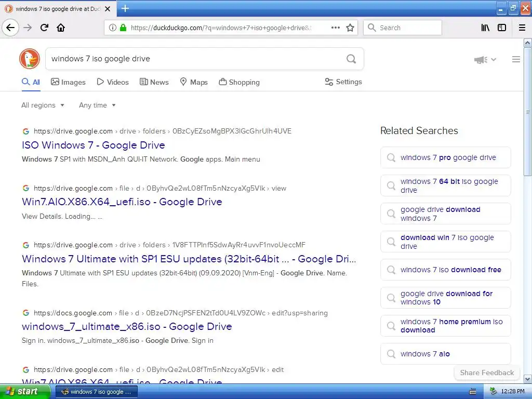Go back with the browser back arrow
This screenshot has height=399, width=532.
pos(10,28)
